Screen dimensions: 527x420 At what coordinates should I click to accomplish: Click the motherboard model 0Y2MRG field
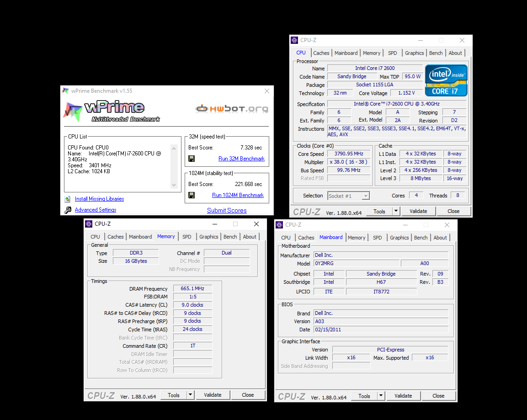click(x=357, y=263)
